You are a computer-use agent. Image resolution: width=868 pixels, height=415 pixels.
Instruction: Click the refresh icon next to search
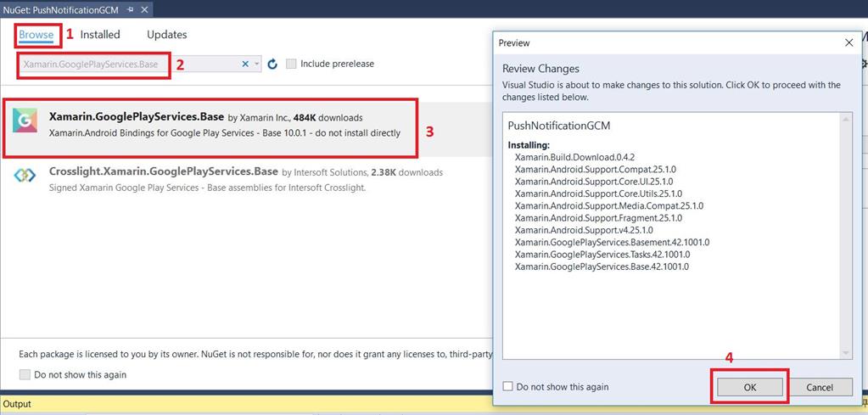pyautogui.click(x=272, y=64)
